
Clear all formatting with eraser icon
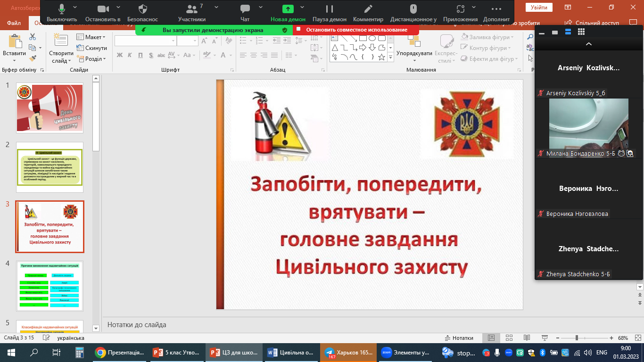(228, 41)
